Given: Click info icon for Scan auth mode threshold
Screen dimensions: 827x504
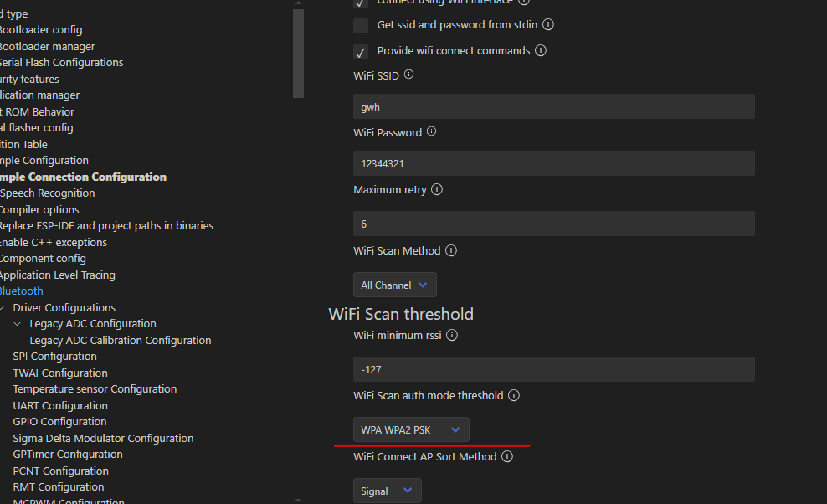Looking at the screenshot, I should click(x=514, y=395).
